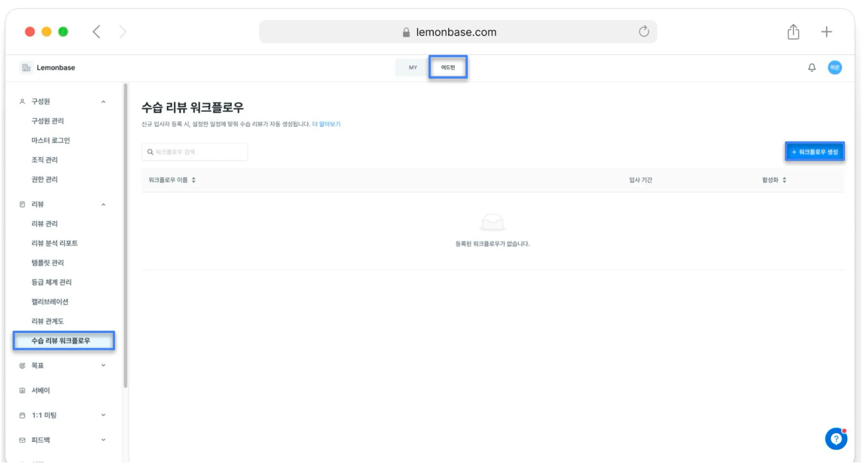Open 캘리브레이션 menu item
This screenshot has height=468, width=868.
(50, 302)
